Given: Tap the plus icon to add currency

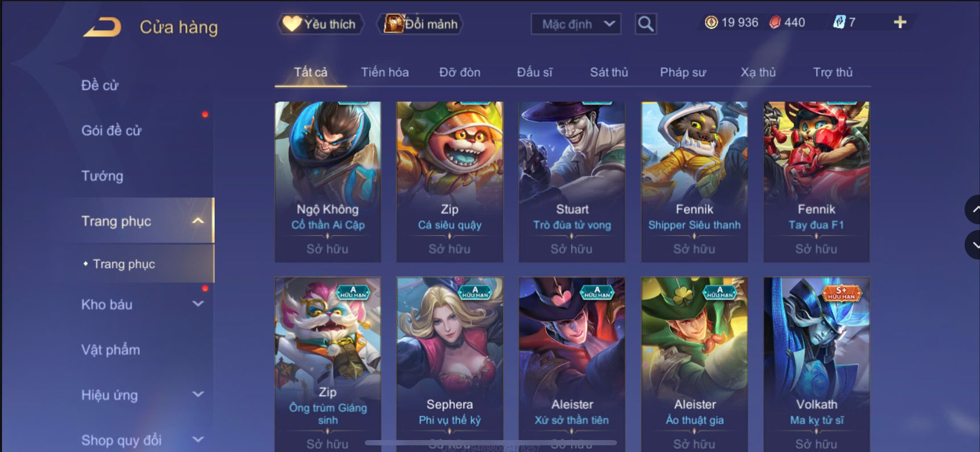Looking at the screenshot, I should (900, 22).
